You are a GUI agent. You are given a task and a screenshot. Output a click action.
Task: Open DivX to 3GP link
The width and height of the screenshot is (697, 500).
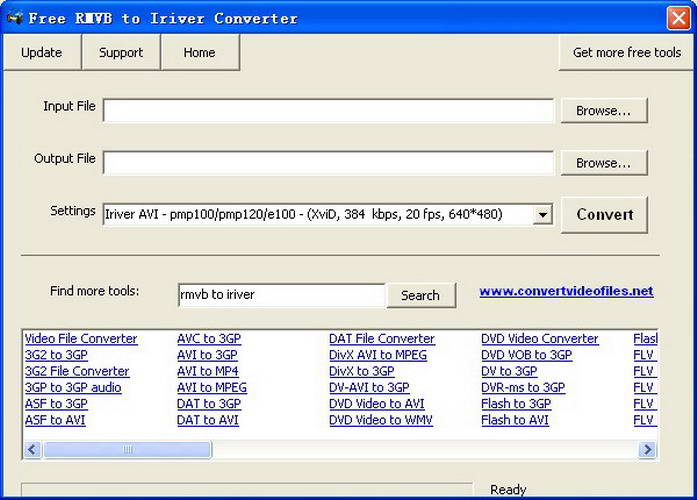click(x=362, y=371)
